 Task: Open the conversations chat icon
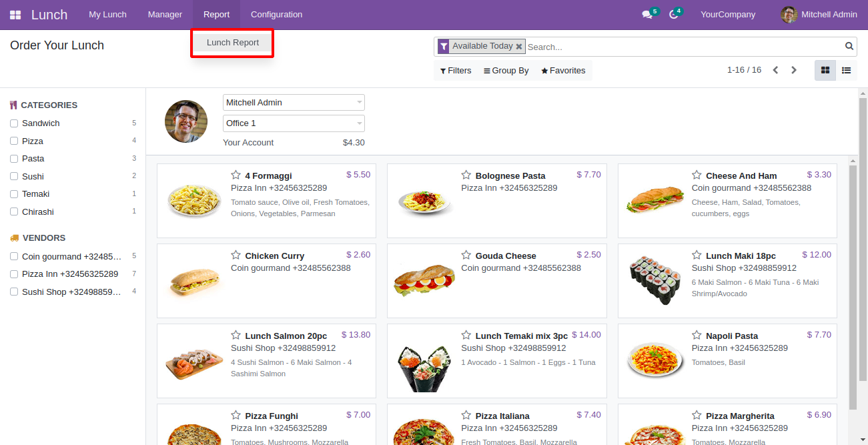coord(646,15)
